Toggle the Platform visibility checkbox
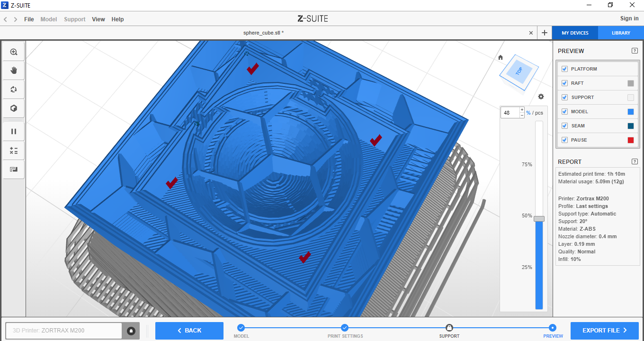This screenshot has height=341, width=644. click(x=564, y=69)
